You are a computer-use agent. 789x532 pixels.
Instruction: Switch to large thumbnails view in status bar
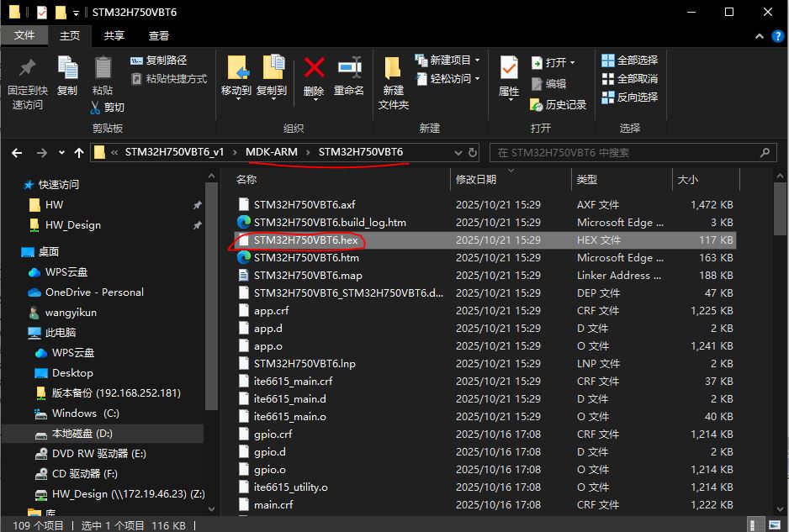click(773, 525)
